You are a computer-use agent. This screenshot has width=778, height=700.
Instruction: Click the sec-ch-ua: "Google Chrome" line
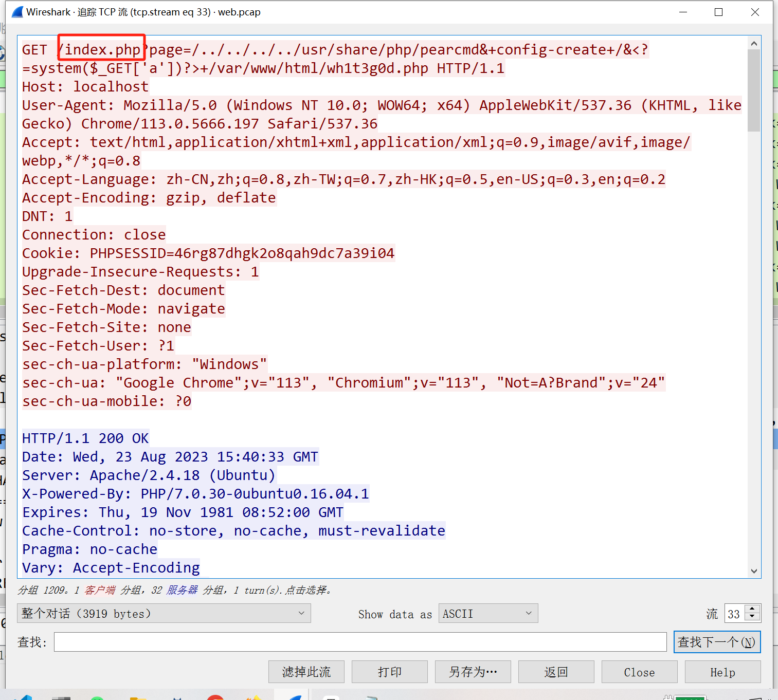343,382
